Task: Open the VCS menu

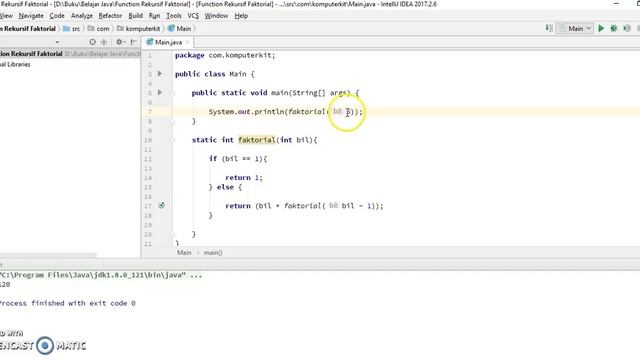Action: 193,16
